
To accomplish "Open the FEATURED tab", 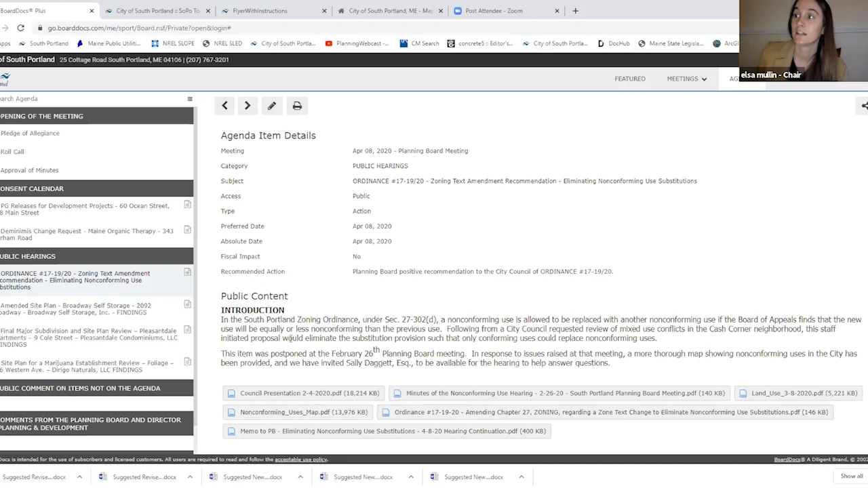I will point(630,79).
